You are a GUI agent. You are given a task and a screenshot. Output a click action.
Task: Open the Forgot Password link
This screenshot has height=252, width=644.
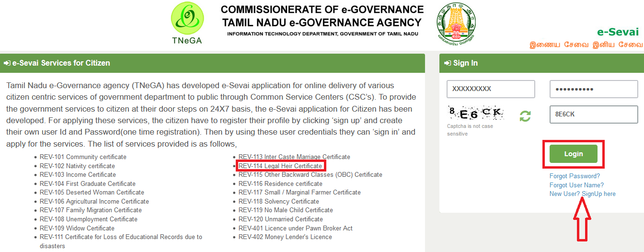[575, 176]
